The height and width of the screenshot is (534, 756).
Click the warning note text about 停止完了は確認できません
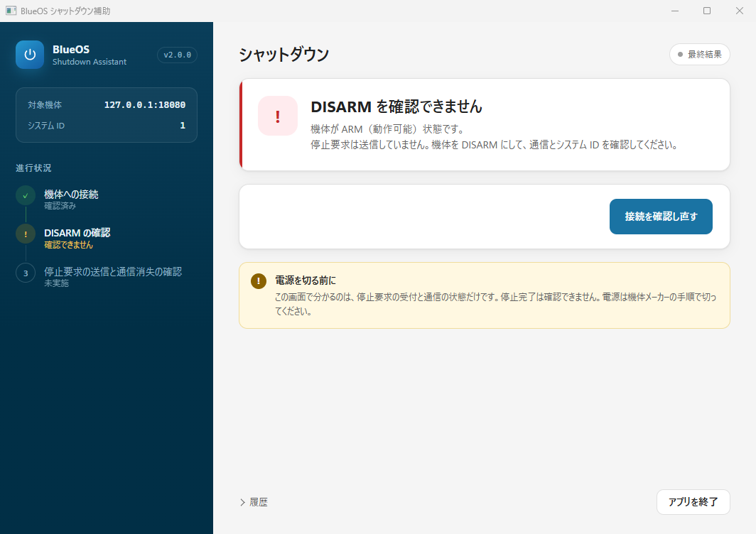pyautogui.click(x=496, y=304)
